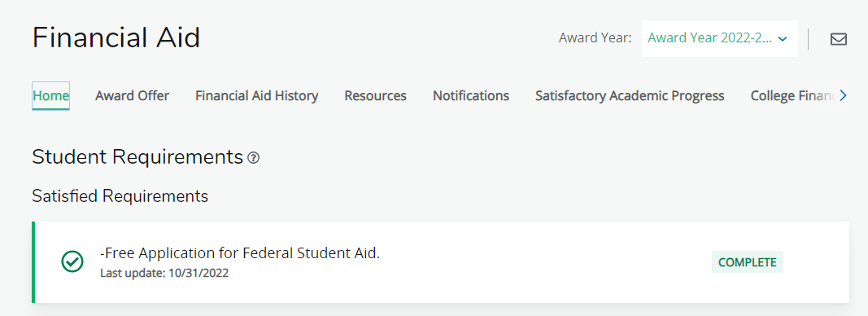Click the Award Year label
The width and height of the screenshot is (868, 316).
pos(595,38)
